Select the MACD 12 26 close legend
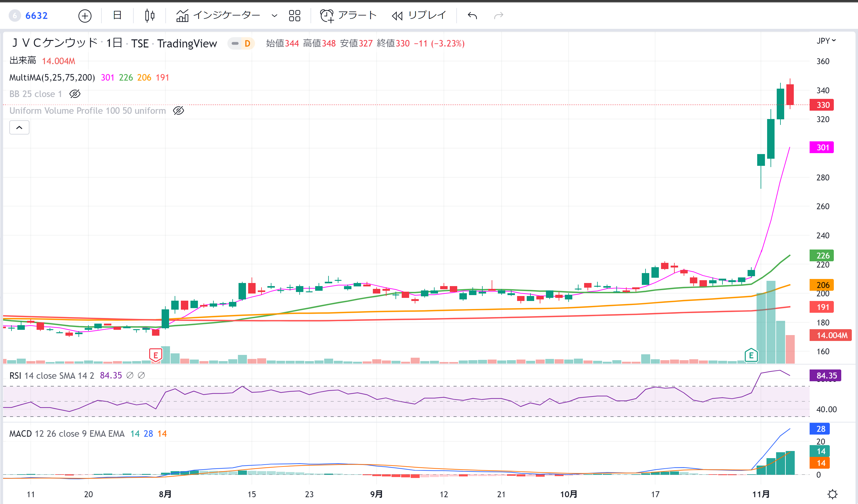Screen dimensions: 858x504 [x=67, y=434]
